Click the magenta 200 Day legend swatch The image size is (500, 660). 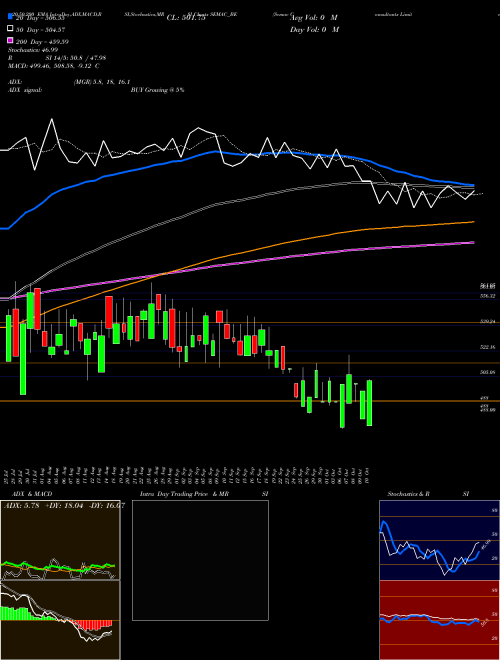click(x=11, y=40)
